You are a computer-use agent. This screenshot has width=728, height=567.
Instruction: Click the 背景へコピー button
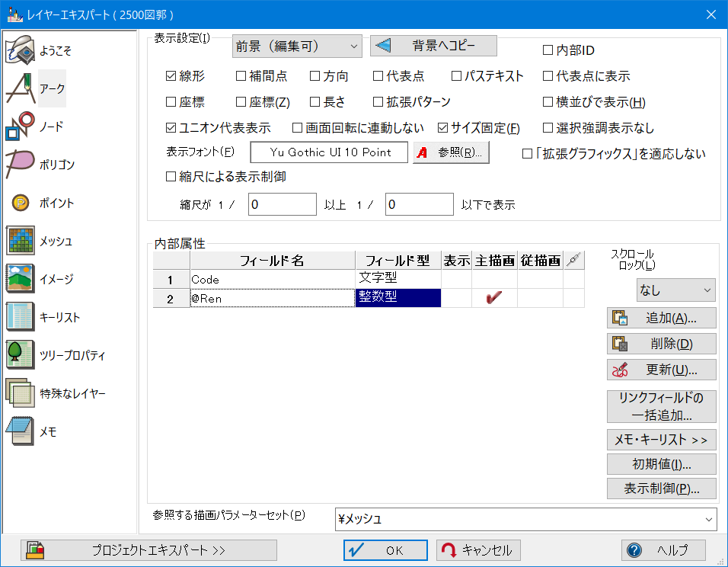[x=433, y=46]
